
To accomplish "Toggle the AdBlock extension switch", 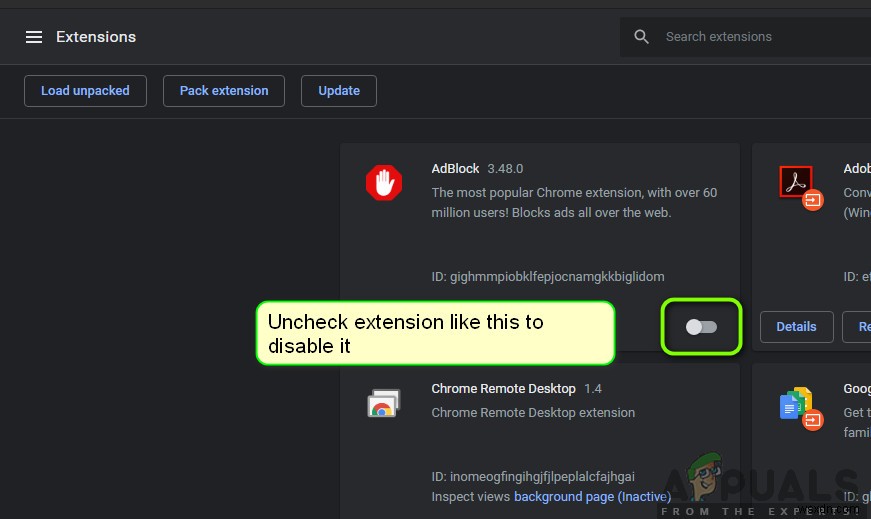I will (x=701, y=327).
